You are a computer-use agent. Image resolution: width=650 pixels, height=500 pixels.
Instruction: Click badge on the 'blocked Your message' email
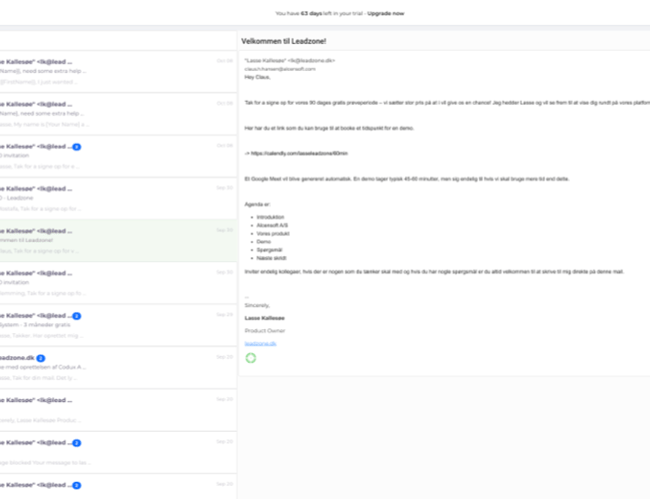(77, 443)
